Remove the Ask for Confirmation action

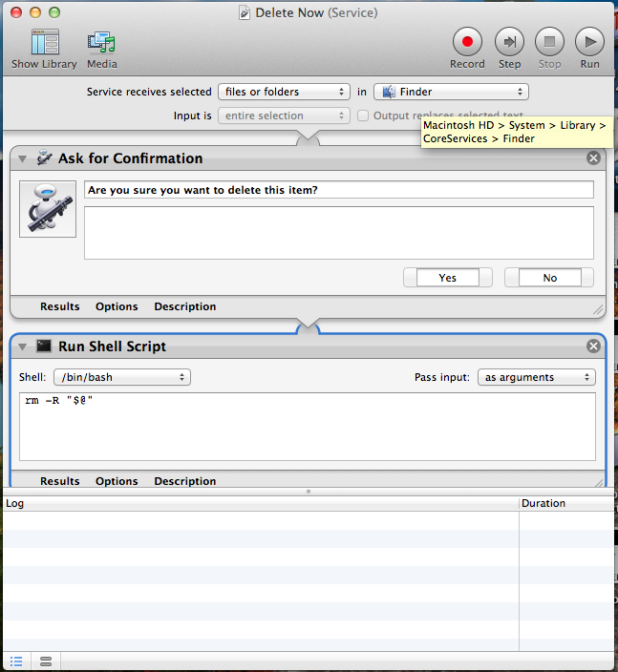click(x=593, y=158)
